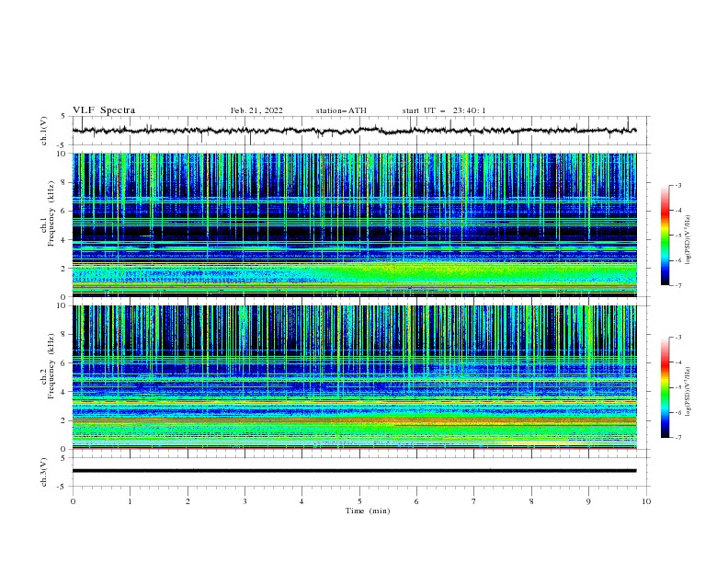This screenshot has width=728, height=563.
Task: Click the flat ch.3 voltage trace
Action: 354,471
